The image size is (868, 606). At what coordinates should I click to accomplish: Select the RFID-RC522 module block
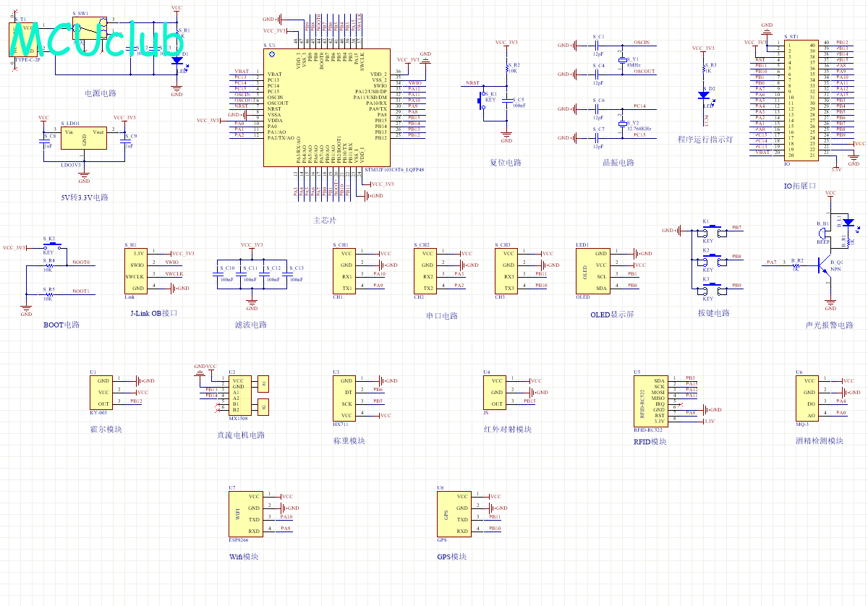(x=651, y=401)
